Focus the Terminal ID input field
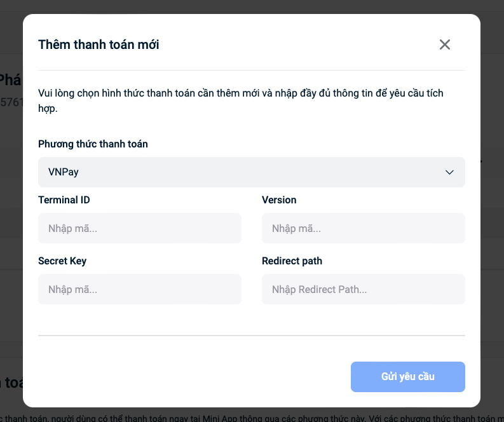This screenshot has height=422, width=504. (x=140, y=228)
